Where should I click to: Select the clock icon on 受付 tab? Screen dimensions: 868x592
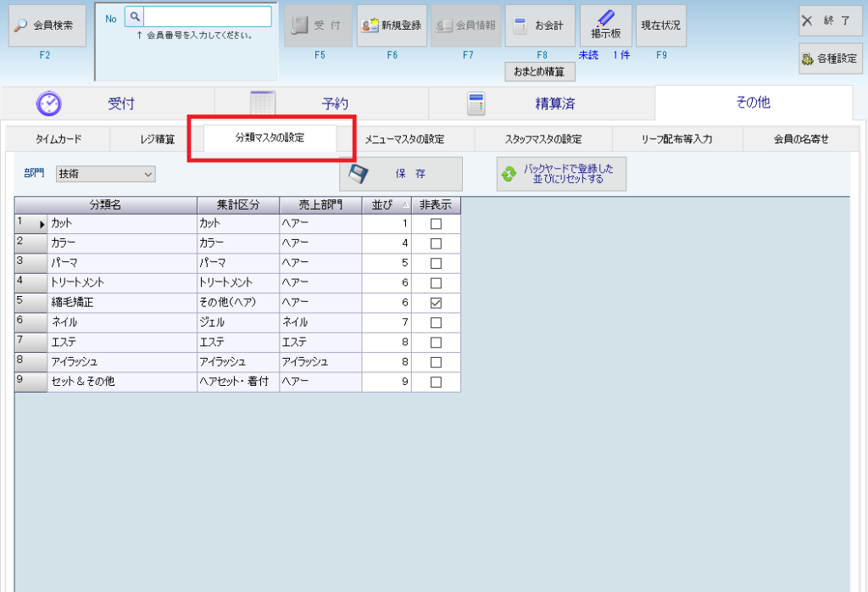click(x=49, y=103)
